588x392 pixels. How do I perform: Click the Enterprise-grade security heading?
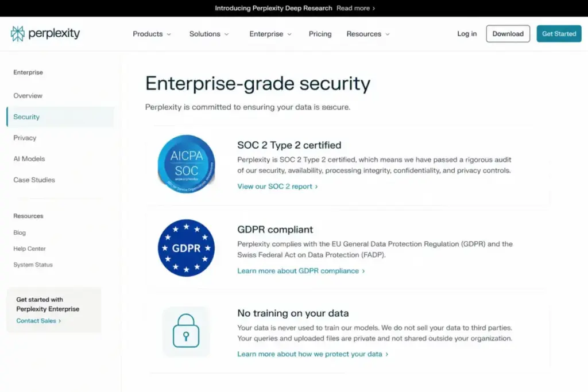click(258, 83)
